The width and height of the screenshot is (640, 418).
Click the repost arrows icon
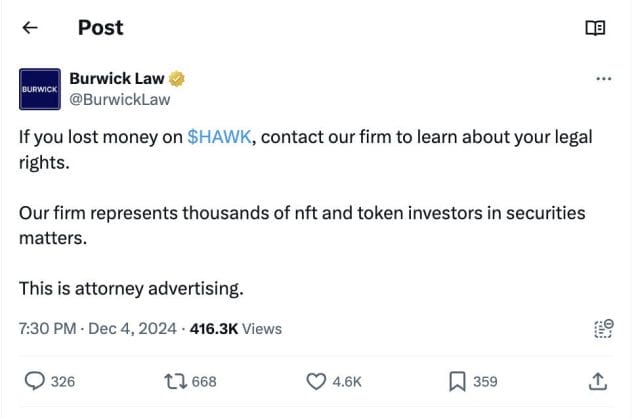176,382
